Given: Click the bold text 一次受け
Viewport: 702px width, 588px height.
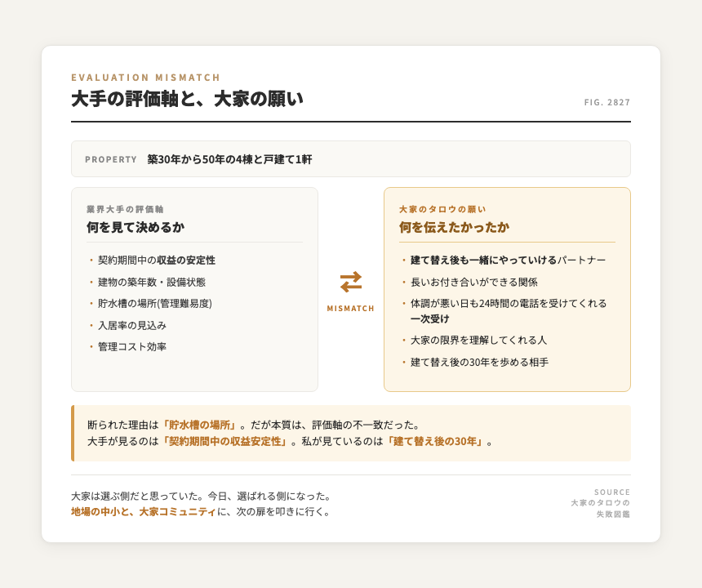Looking at the screenshot, I should point(430,318).
